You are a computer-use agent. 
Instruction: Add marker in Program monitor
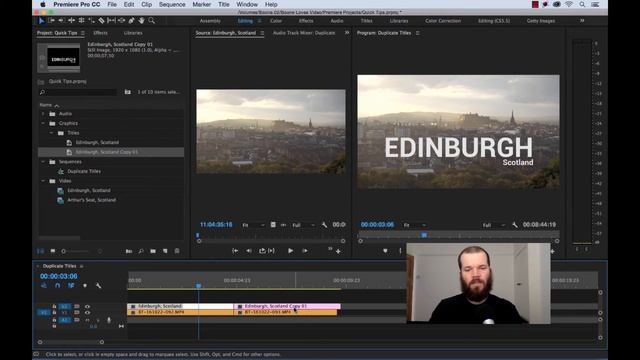[385, 251]
